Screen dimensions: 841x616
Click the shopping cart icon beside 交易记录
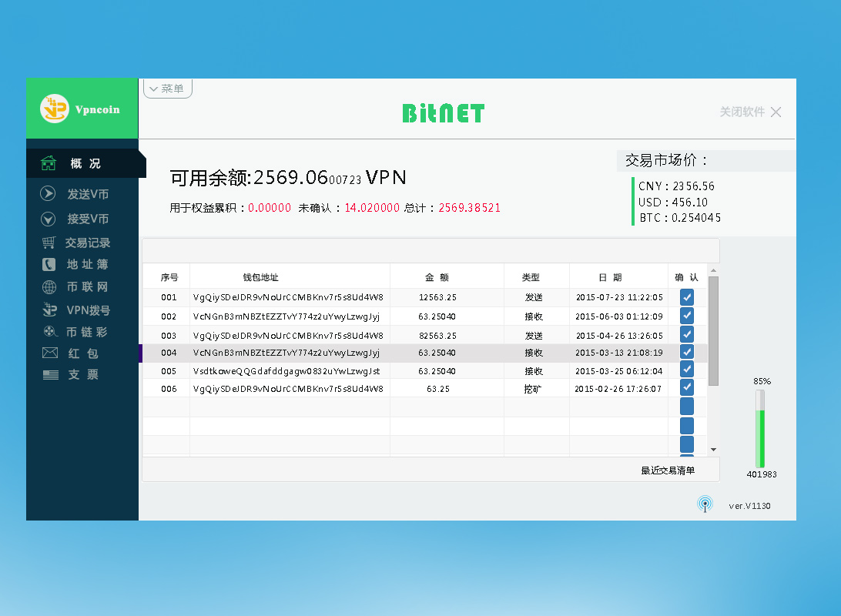click(49, 243)
